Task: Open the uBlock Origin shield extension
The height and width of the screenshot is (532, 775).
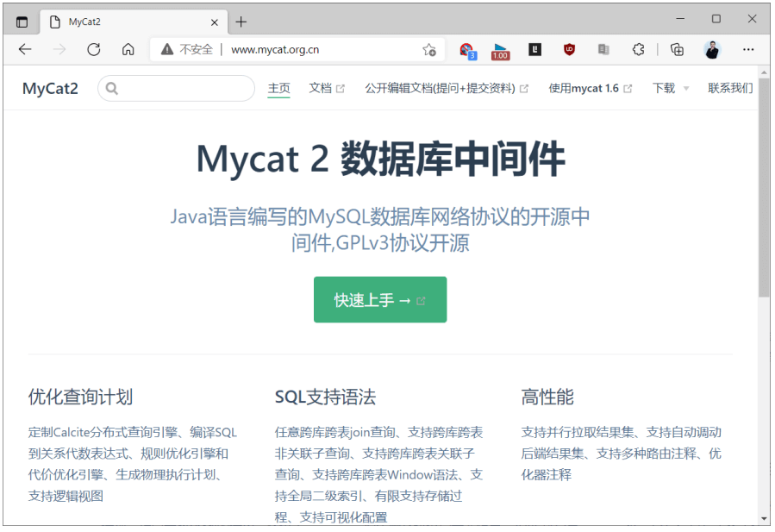Action: pos(569,49)
